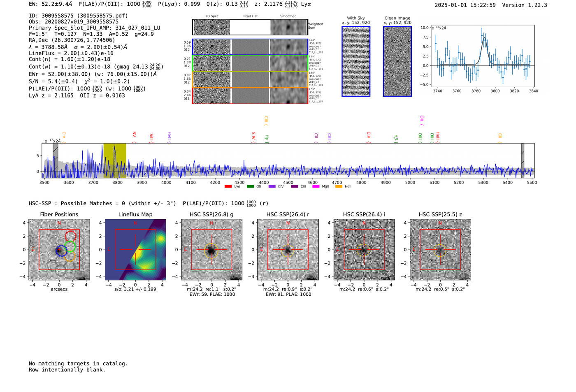Open the HSC SSP(26.4) i image
This screenshot has height=392, width=576.
click(364, 250)
